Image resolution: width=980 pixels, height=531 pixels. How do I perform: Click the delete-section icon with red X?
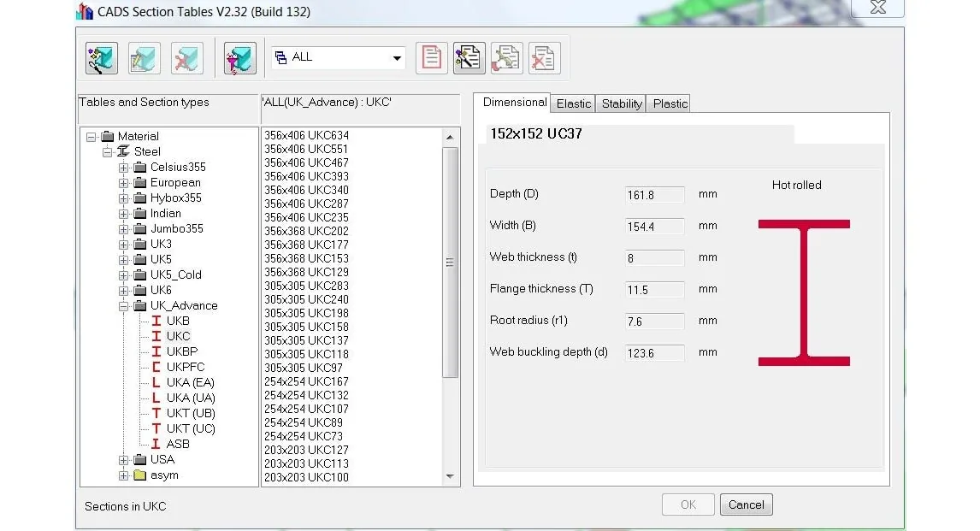point(187,59)
